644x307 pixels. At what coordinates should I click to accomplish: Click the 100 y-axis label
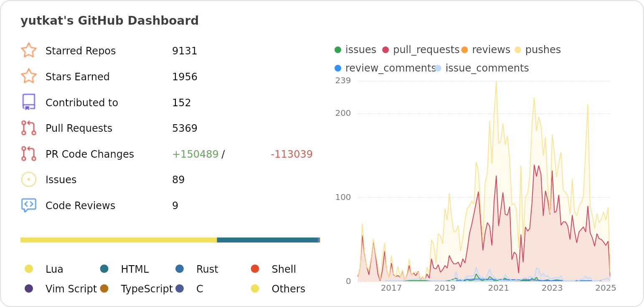point(343,197)
